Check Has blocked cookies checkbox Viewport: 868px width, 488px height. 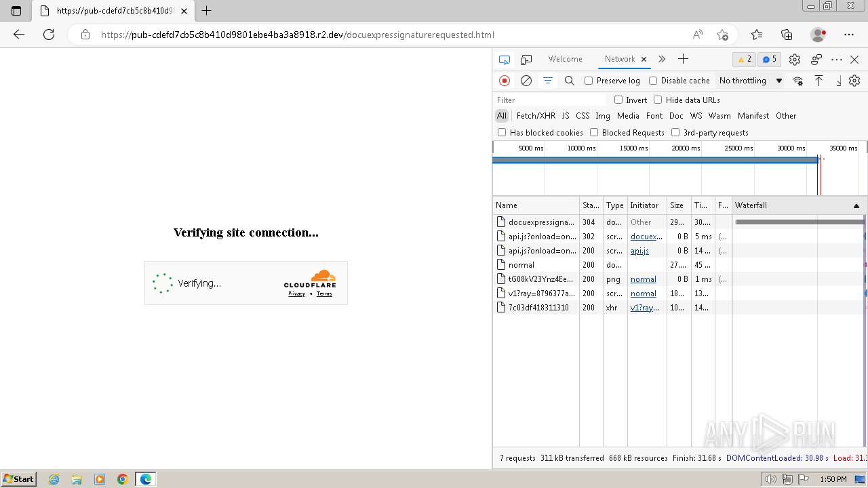(x=502, y=132)
